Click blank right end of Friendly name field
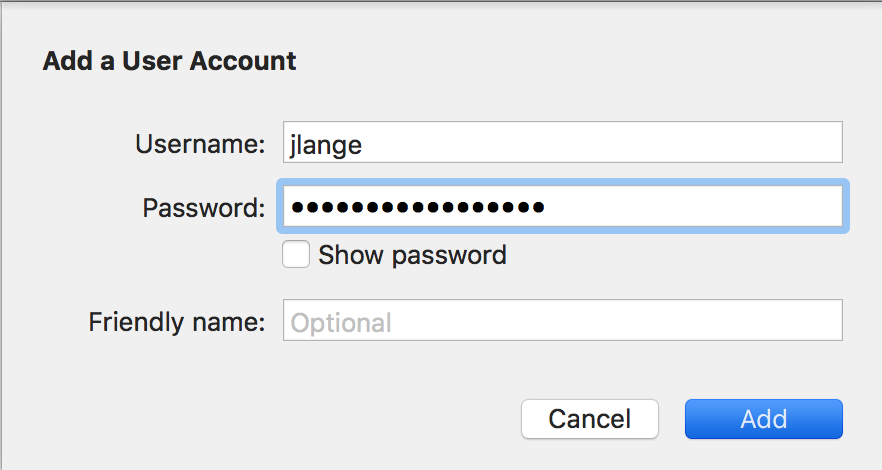882x470 pixels. pyautogui.click(x=780, y=321)
